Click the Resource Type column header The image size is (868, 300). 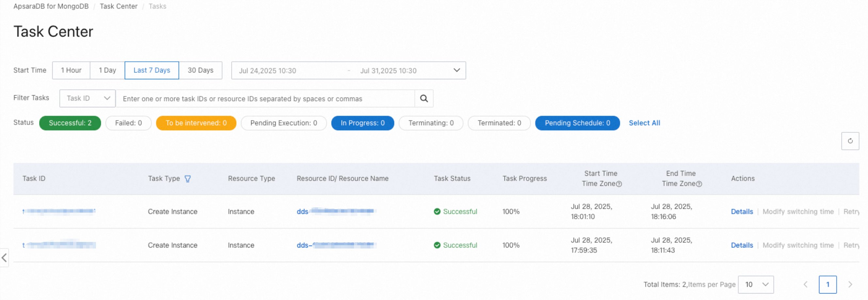coord(251,179)
